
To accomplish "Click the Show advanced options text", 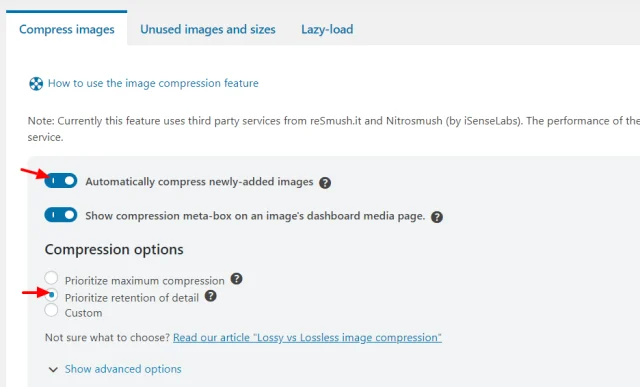I will click(123, 369).
